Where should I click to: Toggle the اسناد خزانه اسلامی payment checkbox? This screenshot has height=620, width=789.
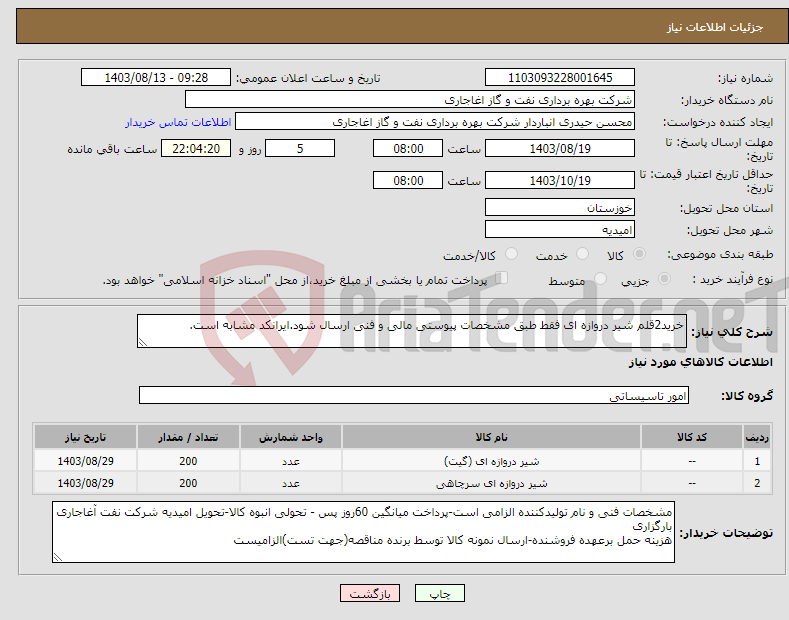502,278
